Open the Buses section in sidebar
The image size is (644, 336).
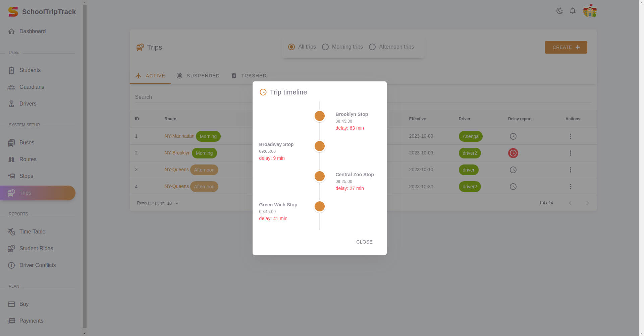[27, 142]
